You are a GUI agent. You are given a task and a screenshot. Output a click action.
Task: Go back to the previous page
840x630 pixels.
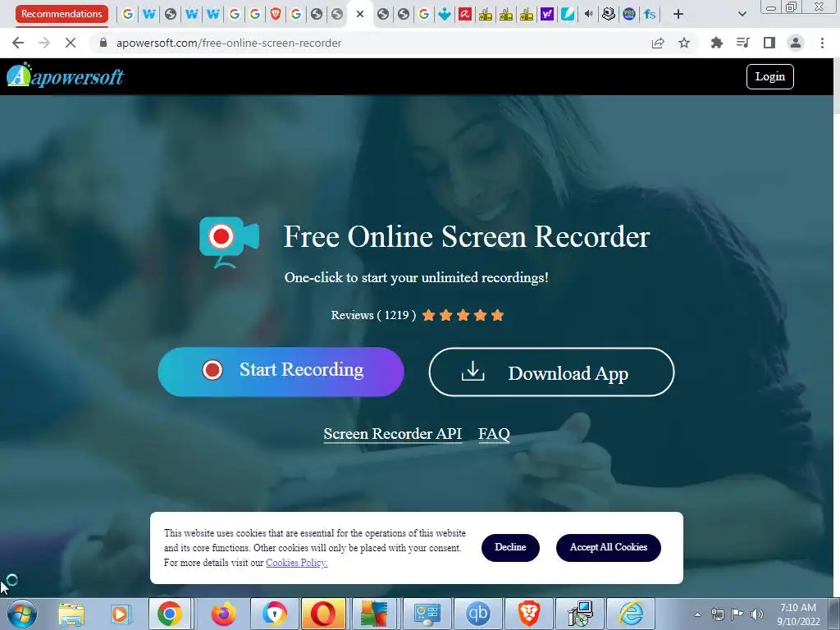click(x=18, y=43)
